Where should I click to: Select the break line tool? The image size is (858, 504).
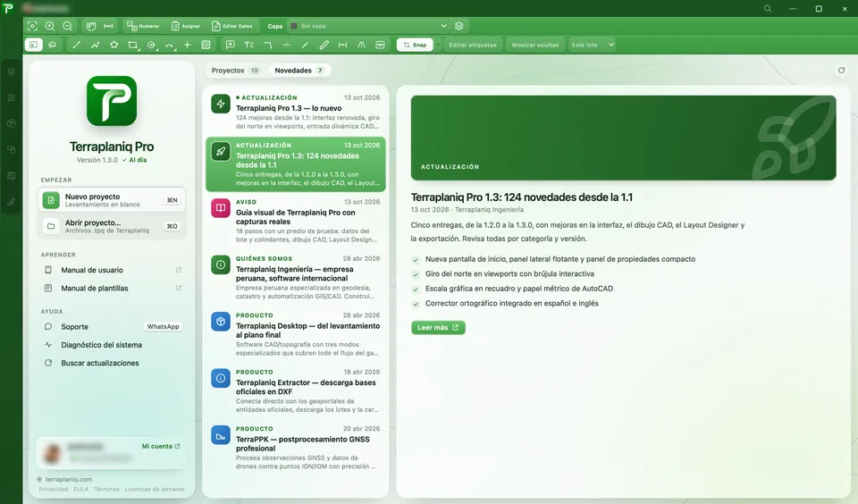point(286,45)
